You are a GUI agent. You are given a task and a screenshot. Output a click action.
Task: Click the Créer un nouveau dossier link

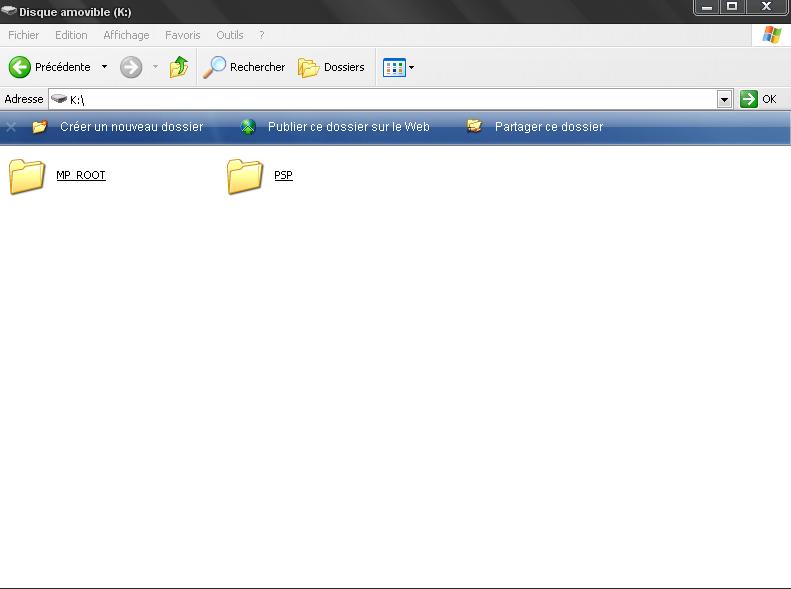[x=132, y=127]
